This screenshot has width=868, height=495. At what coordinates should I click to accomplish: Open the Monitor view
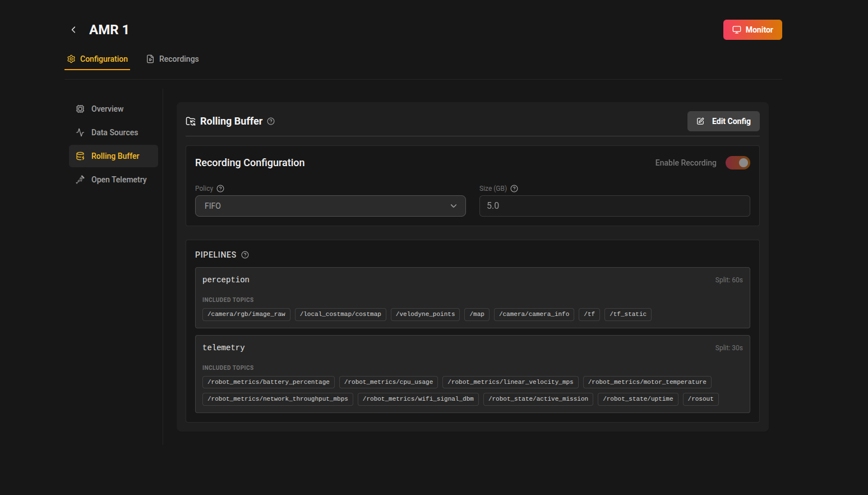(x=752, y=30)
